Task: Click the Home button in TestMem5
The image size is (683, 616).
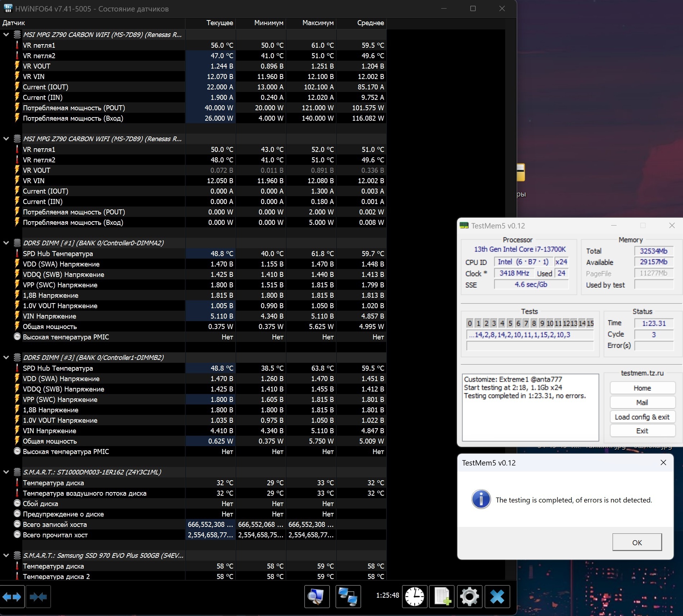Action: tap(642, 388)
